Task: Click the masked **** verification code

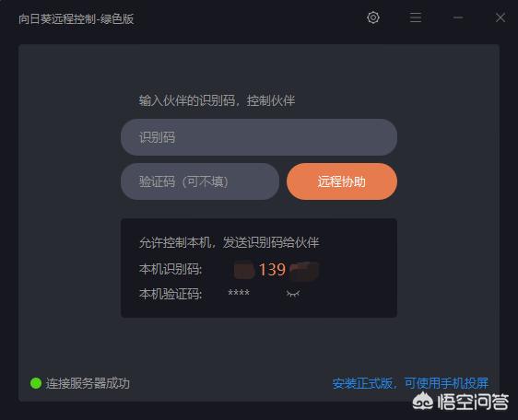Action: pos(239,293)
